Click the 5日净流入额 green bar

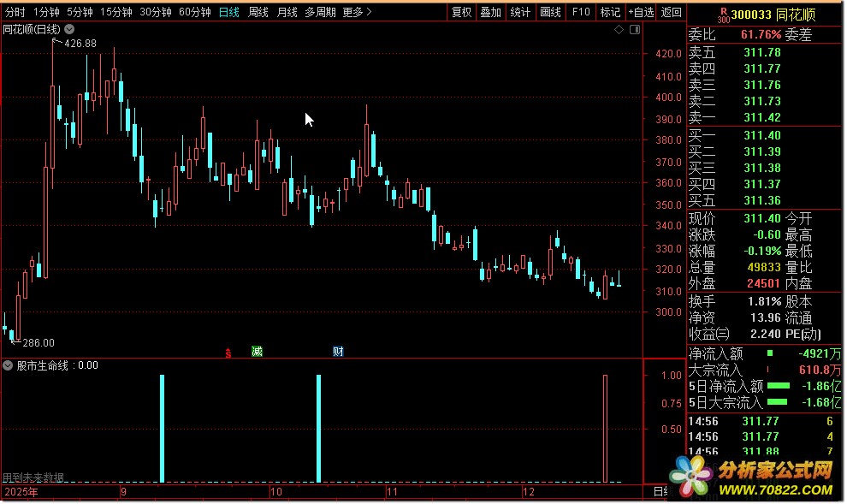pyautogui.click(x=779, y=386)
